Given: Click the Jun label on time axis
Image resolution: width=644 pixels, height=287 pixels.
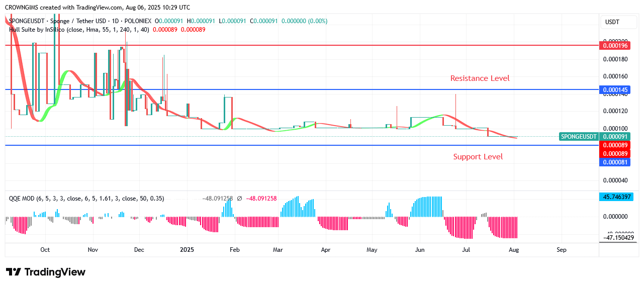Looking at the screenshot, I should click(420, 249).
